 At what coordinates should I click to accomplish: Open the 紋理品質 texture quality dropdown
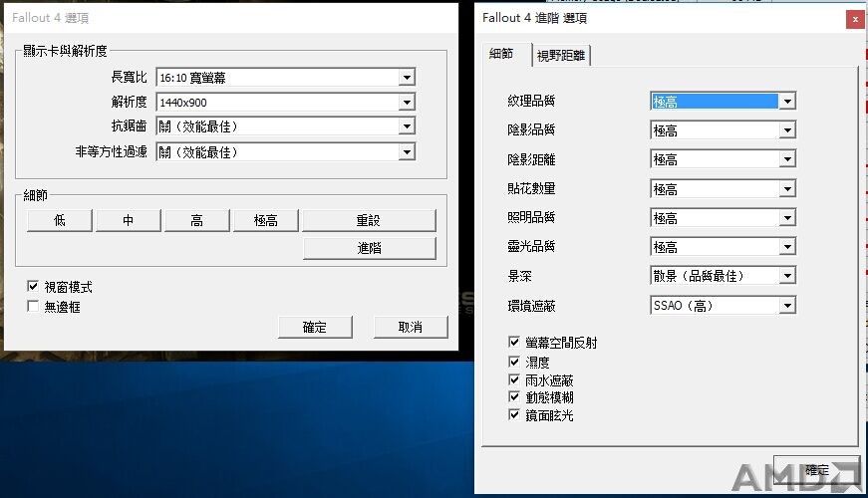click(723, 102)
